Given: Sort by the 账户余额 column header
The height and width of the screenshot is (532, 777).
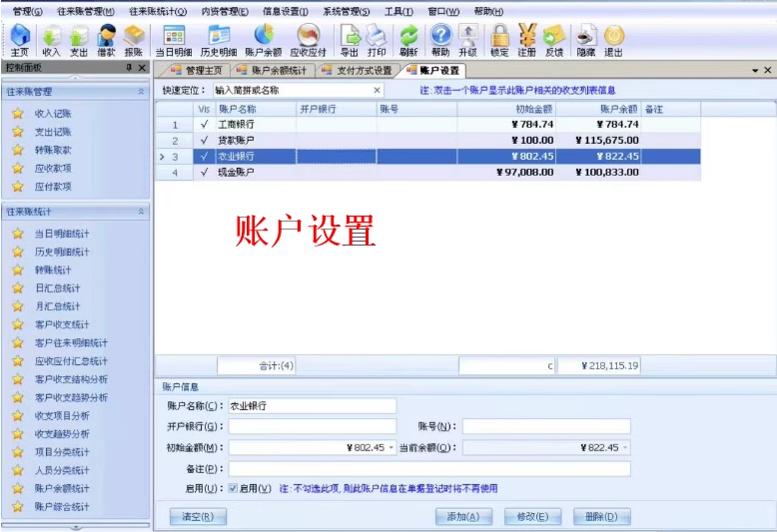Looking at the screenshot, I should 598,109.
